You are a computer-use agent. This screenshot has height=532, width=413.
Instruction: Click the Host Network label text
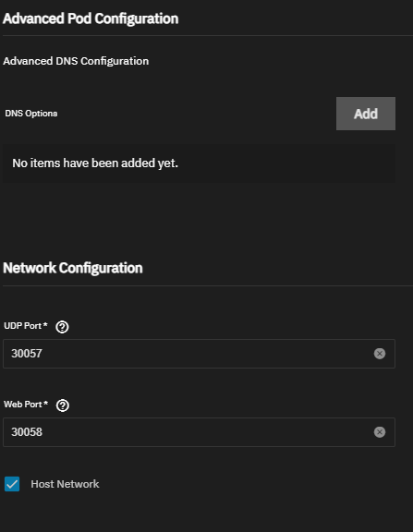65,484
